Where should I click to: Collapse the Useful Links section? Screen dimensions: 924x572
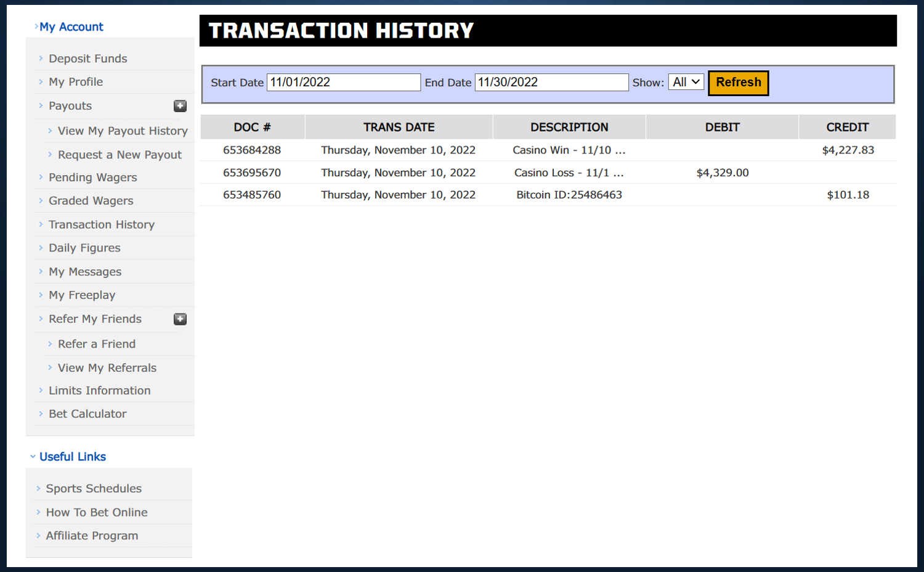[x=72, y=457]
